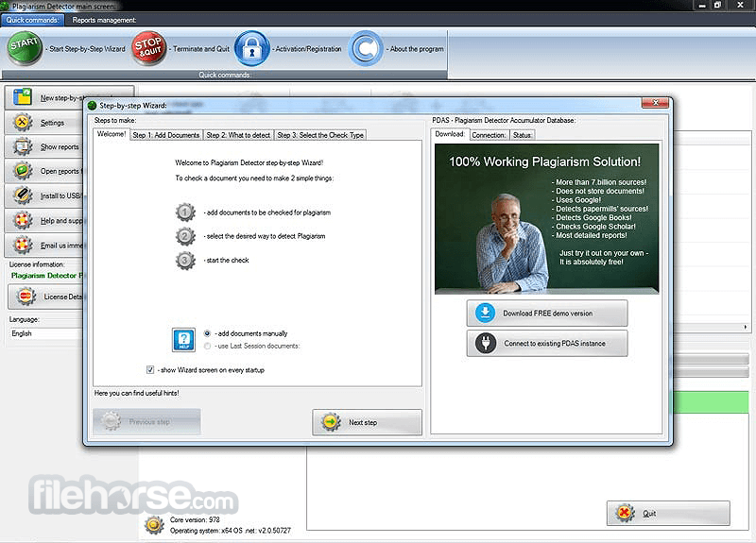The image size is (756, 543).
Task: Click the Install to USB icon
Action: pyautogui.click(x=22, y=195)
